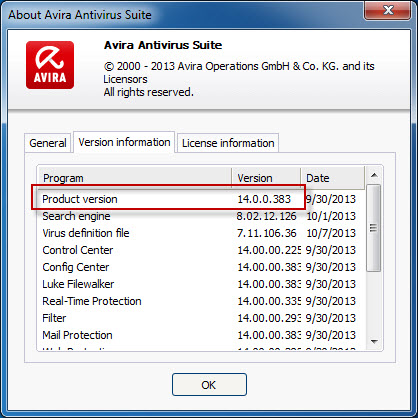The width and height of the screenshot is (418, 418).
Task: Click the date 10/1/2013
Action: tap(331, 216)
